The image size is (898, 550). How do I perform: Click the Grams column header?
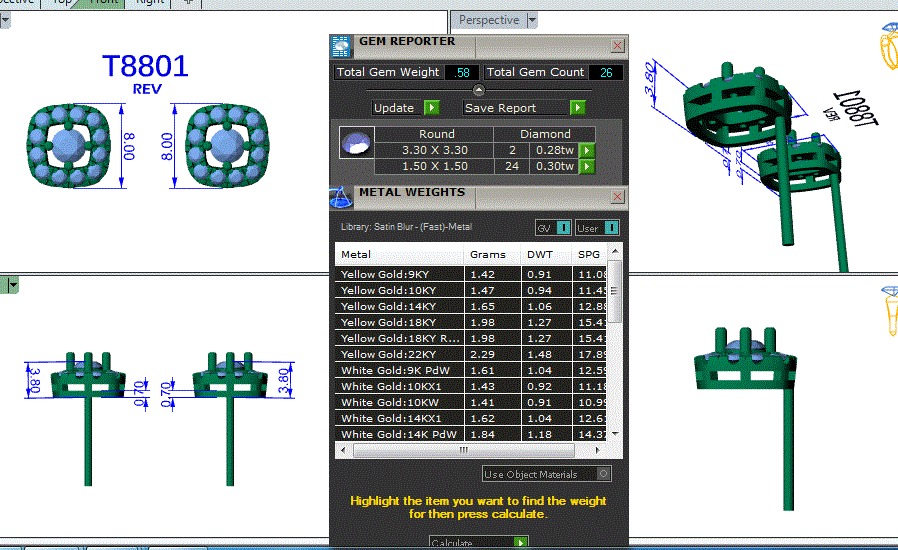pyautogui.click(x=488, y=254)
